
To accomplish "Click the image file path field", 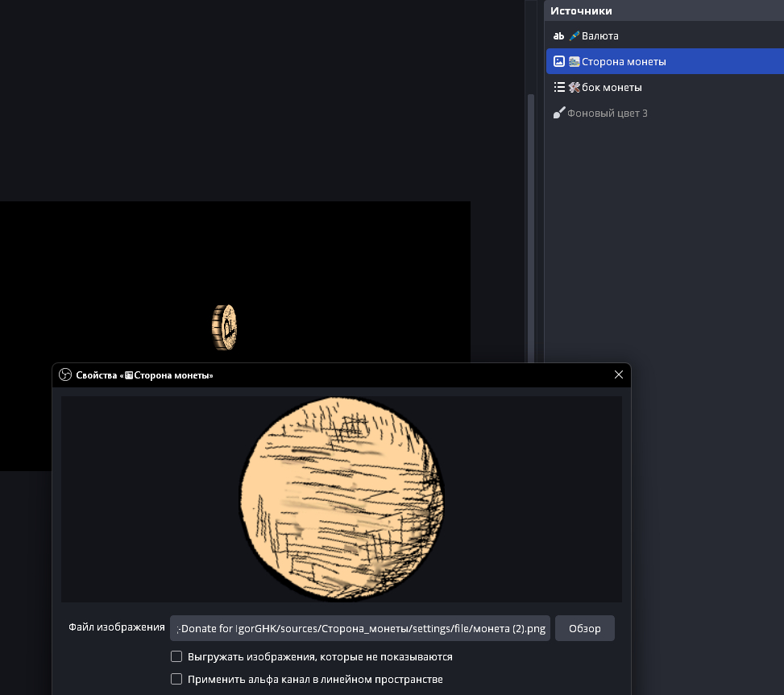I will coord(360,628).
